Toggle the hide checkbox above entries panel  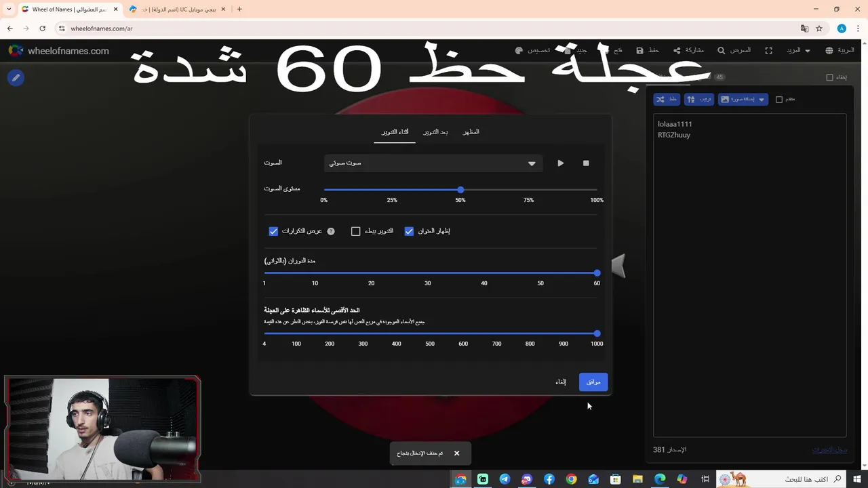click(x=829, y=77)
